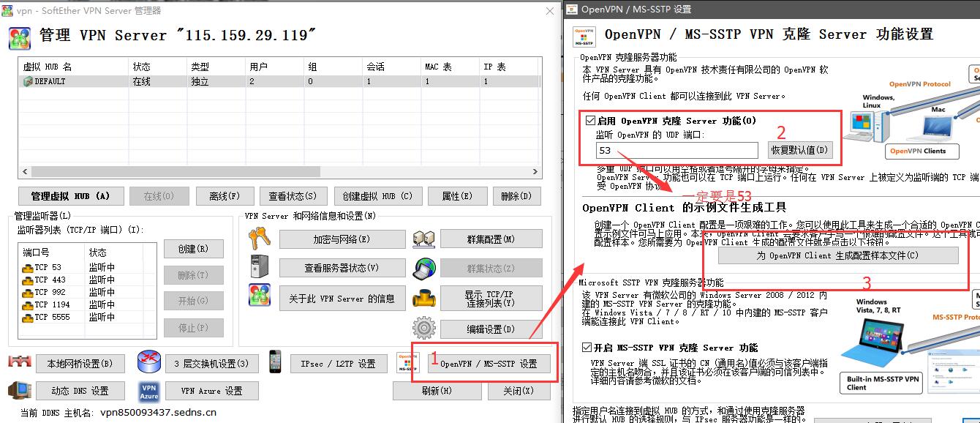
Task: Click the server tower icon beside 查看服务器状态
Action: tap(259, 268)
